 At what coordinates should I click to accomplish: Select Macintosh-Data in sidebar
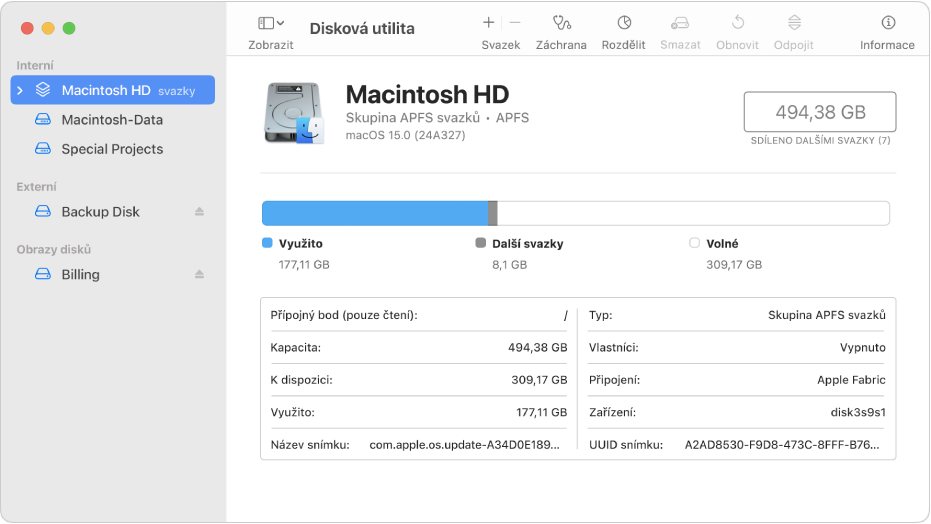pos(112,120)
